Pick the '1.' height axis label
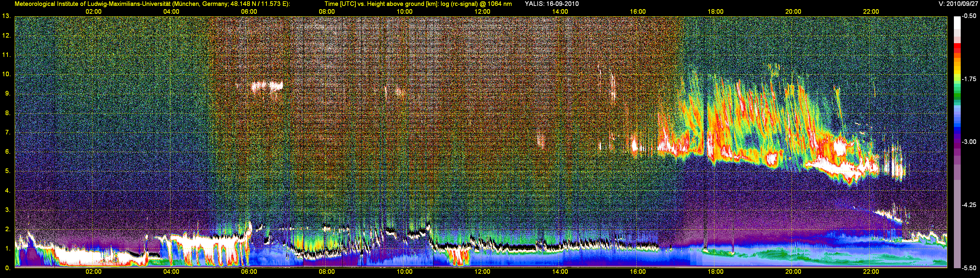Screen dimensions: 980x278 coord(8,248)
